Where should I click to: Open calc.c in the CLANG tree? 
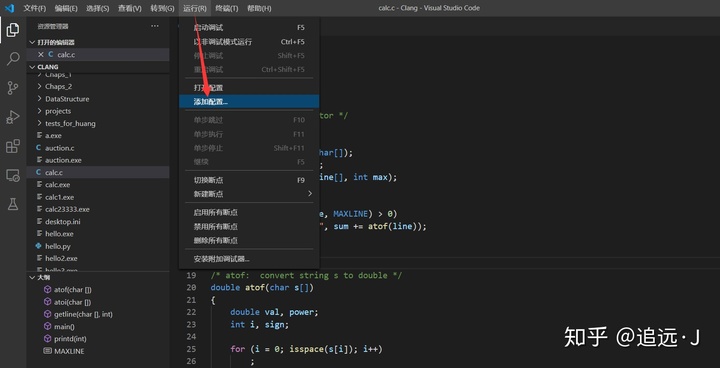point(98,172)
